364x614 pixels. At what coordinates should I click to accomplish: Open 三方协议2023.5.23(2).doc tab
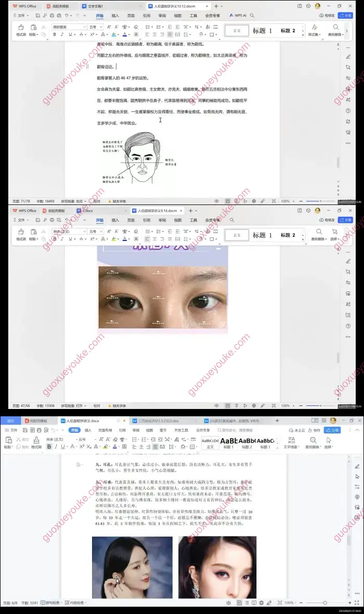click(x=162, y=420)
